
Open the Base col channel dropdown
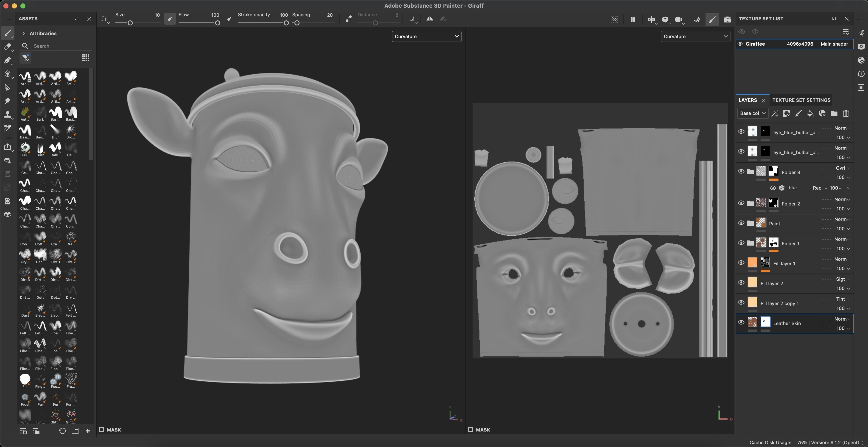click(752, 113)
